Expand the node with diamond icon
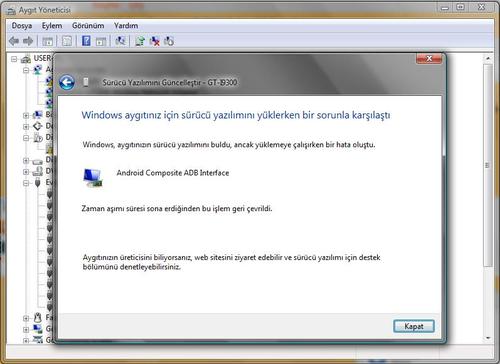Screen dimensions: 500x364 tap(26, 127)
